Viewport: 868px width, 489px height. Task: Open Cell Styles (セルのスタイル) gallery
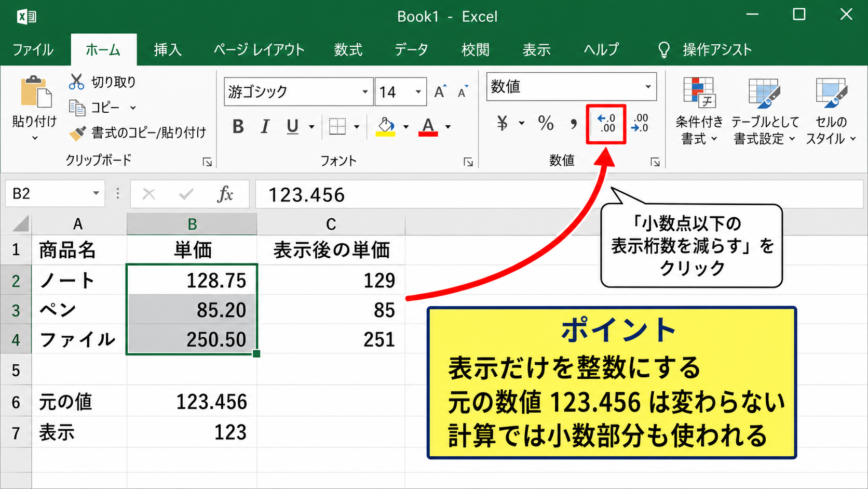click(x=831, y=111)
